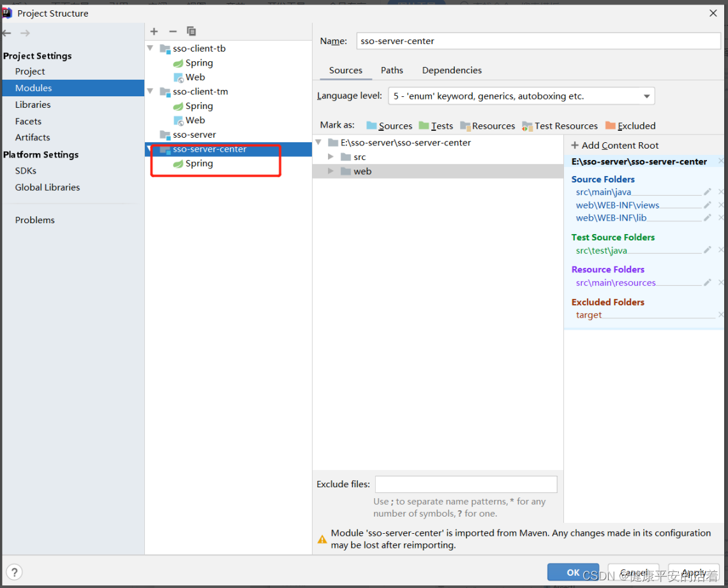Click the back navigation arrow
728x588 pixels.
click(6, 33)
